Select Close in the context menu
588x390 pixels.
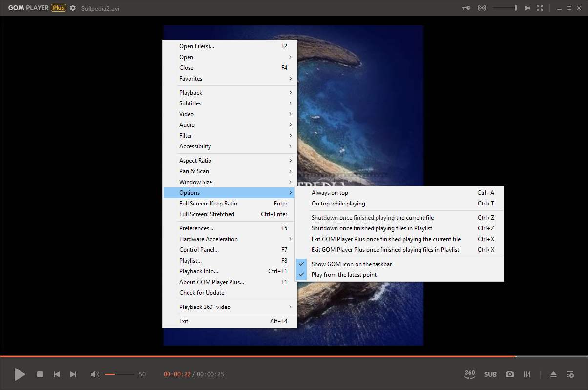click(x=230, y=68)
